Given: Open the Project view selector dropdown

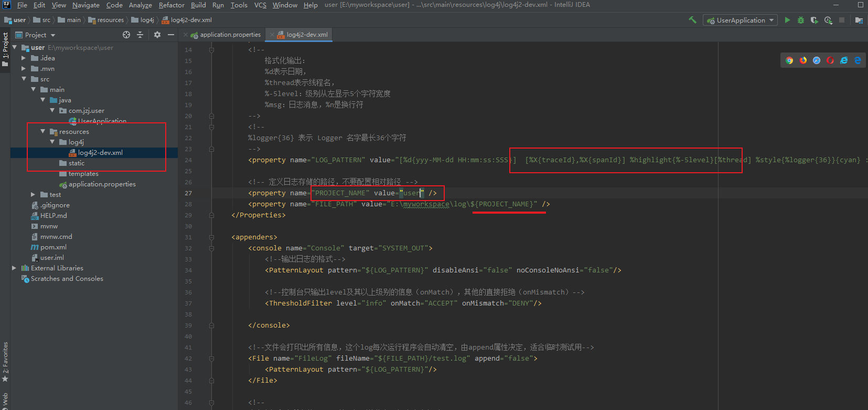Looking at the screenshot, I should [36, 35].
